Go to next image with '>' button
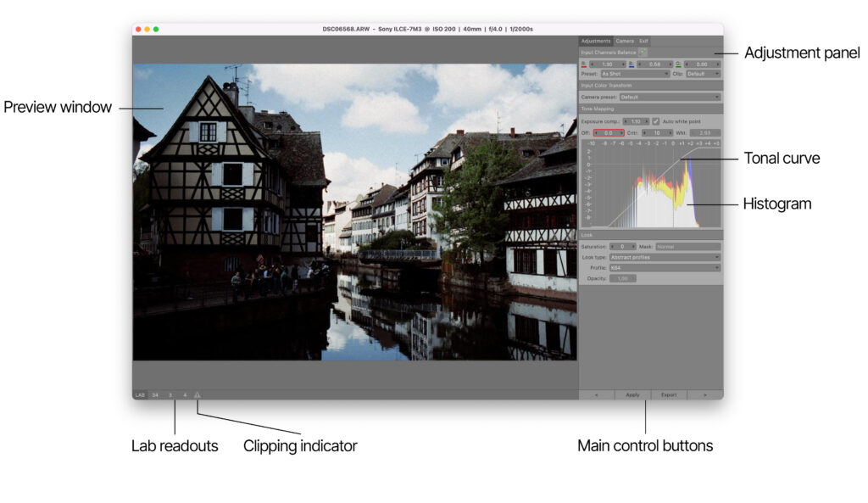The width and height of the screenshot is (868, 503). 704,395
